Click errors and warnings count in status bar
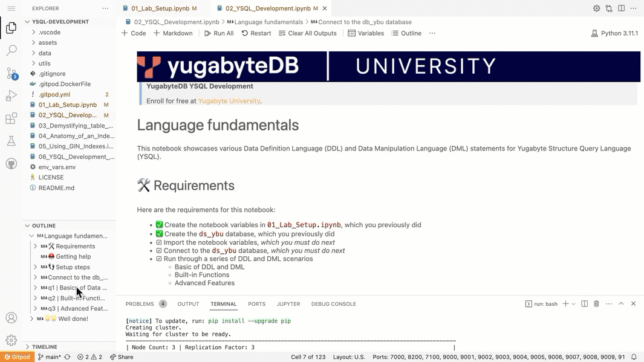This screenshot has width=644, height=362. tap(89, 357)
